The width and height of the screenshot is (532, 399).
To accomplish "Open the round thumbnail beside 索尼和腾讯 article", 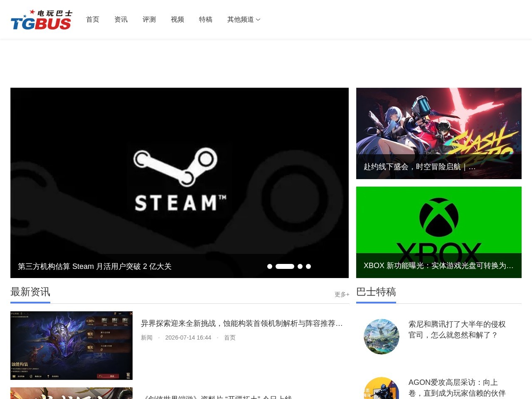I will point(382,337).
